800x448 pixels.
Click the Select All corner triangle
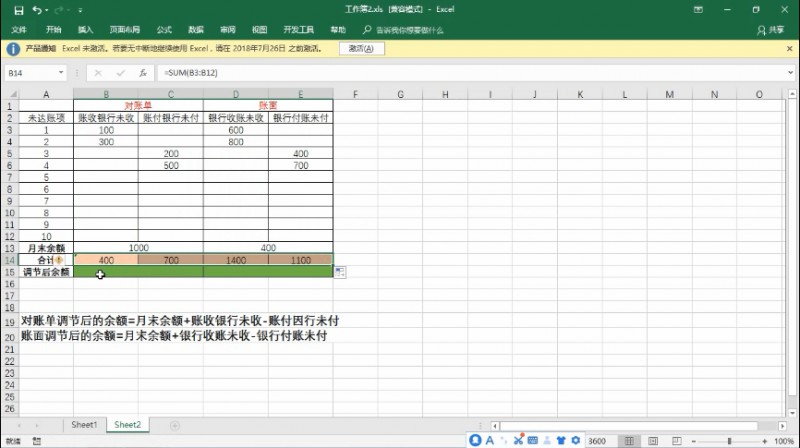(x=13, y=94)
